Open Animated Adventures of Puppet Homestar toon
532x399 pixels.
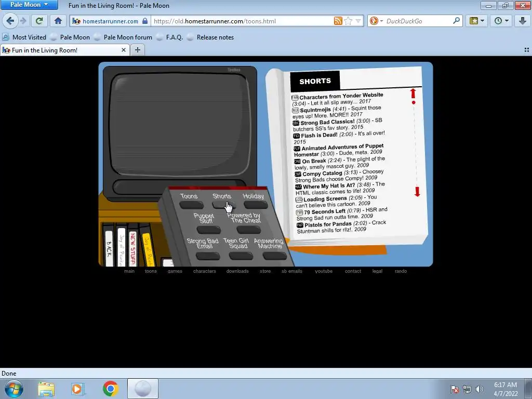click(339, 151)
